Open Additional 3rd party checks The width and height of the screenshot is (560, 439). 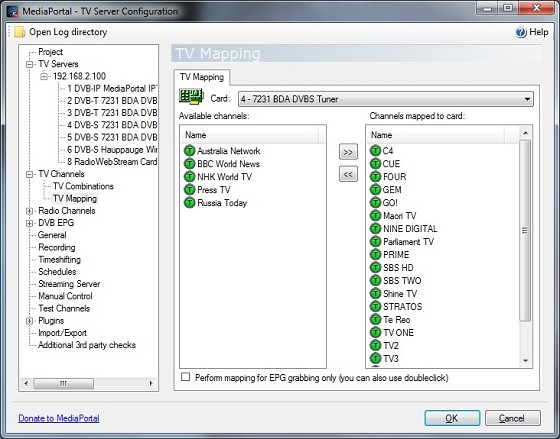tap(87, 345)
